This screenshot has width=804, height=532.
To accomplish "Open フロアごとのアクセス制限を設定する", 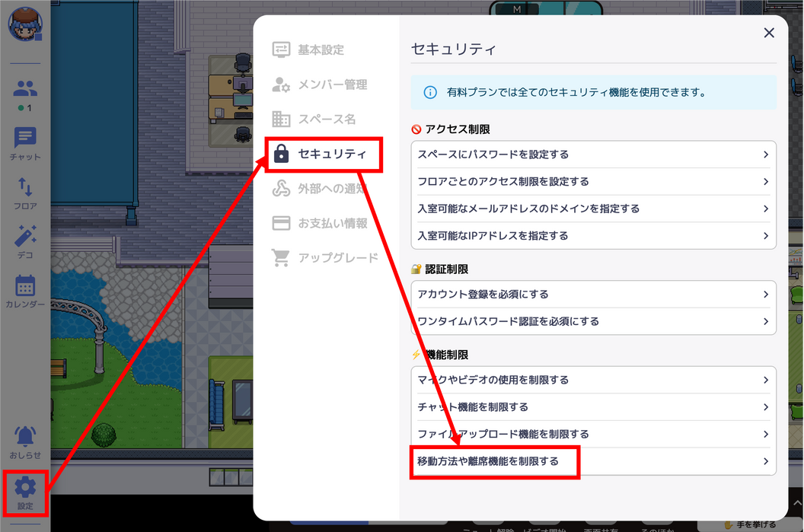I will (x=593, y=181).
